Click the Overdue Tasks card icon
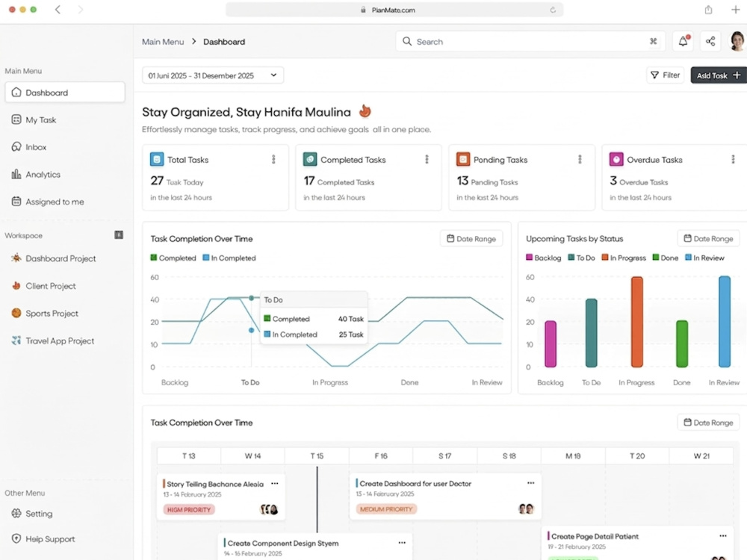 click(x=616, y=159)
